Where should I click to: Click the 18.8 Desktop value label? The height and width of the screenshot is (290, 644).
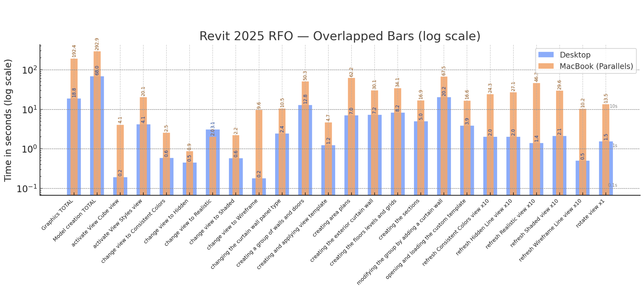pyautogui.click(x=74, y=93)
